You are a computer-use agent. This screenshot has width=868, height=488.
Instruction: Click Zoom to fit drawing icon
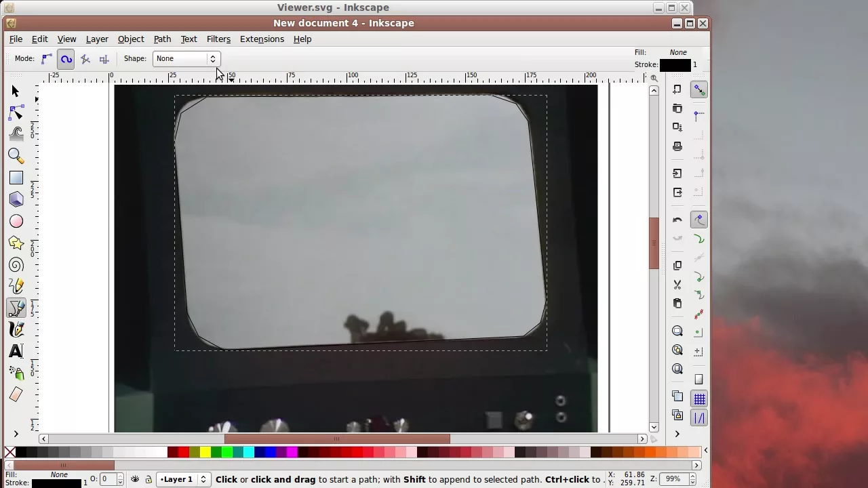coord(677,350)
